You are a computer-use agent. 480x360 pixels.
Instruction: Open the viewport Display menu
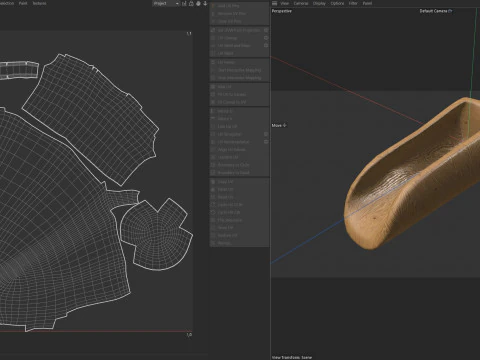tap(319, 3)
